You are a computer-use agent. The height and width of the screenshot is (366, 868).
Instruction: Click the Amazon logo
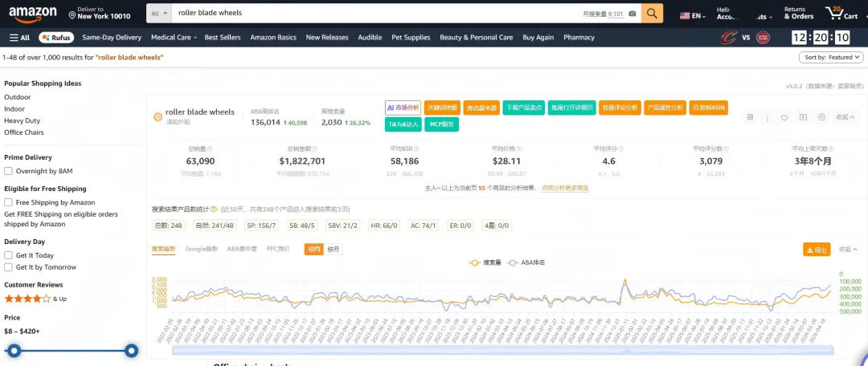pos(33,14)
